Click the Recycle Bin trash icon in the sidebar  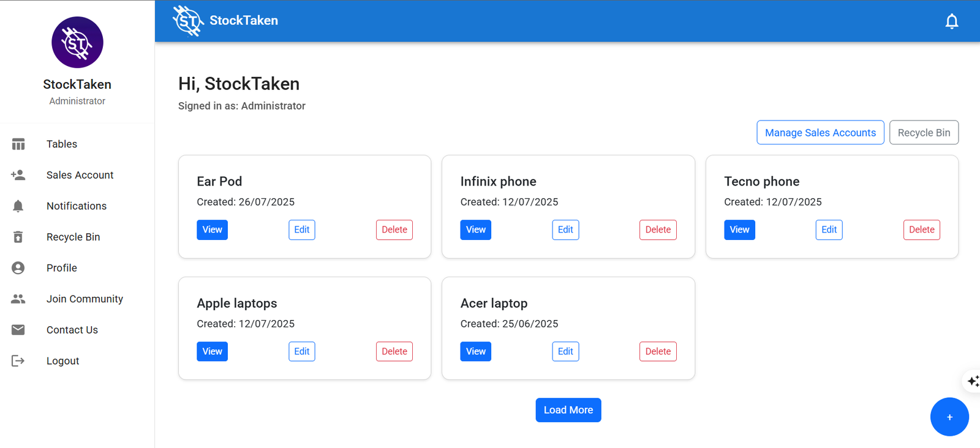click(18, 237)
